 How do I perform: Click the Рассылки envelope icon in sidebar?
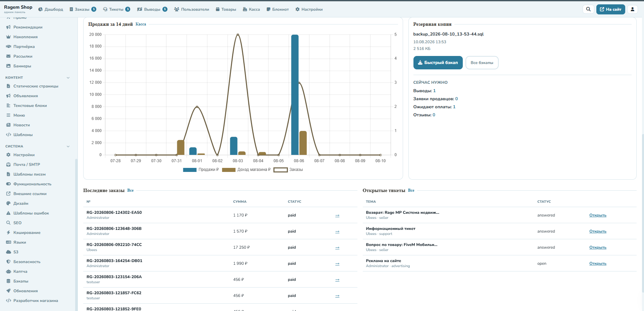(8, 56)
